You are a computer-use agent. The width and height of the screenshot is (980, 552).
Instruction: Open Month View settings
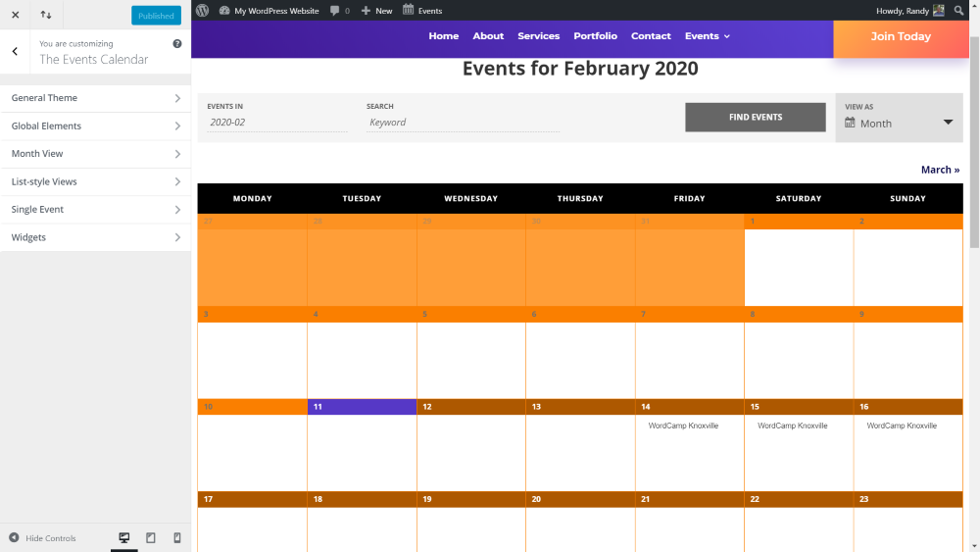(x=96, y=154)
